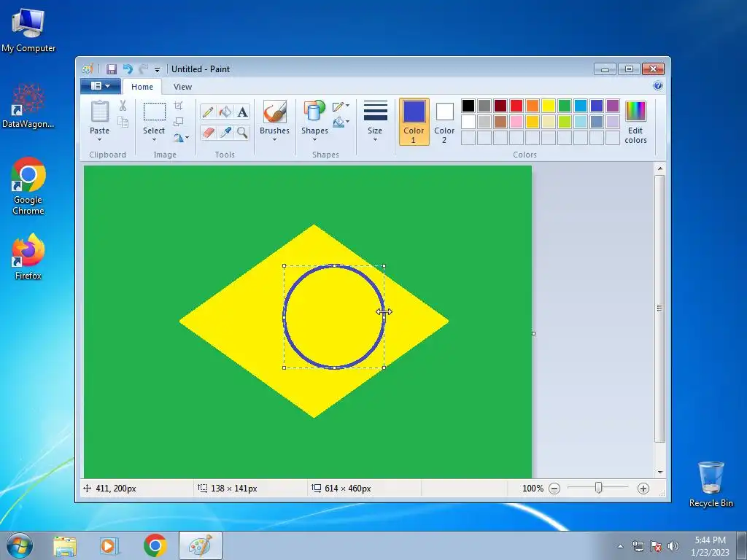747x560 pixels.
Task: Click the Save icon in quick access toolbar
Action: [111, 69]
